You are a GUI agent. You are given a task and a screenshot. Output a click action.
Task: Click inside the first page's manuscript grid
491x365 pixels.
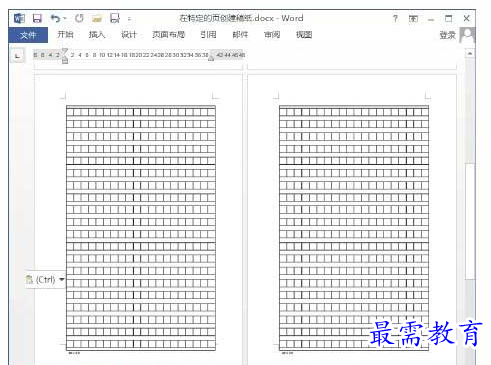pos(141,228)
